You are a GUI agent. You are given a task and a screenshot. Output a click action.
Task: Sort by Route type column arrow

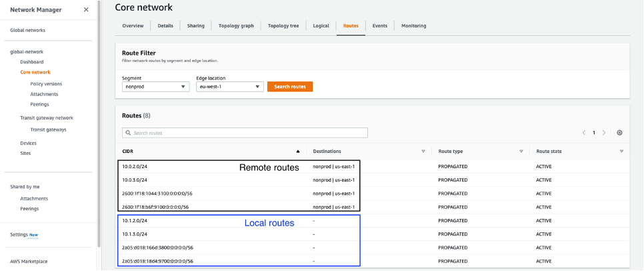521,152
